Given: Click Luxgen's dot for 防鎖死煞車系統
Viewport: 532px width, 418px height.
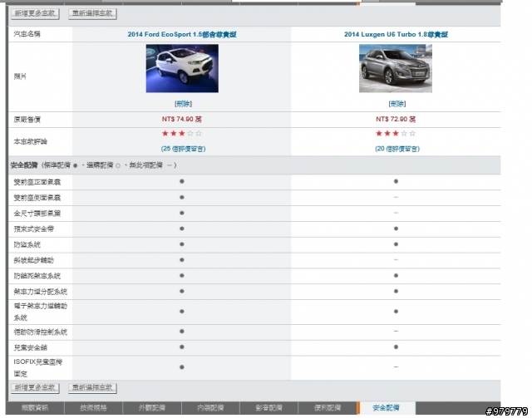Looking at the screenshot, I should click(396, 276).
